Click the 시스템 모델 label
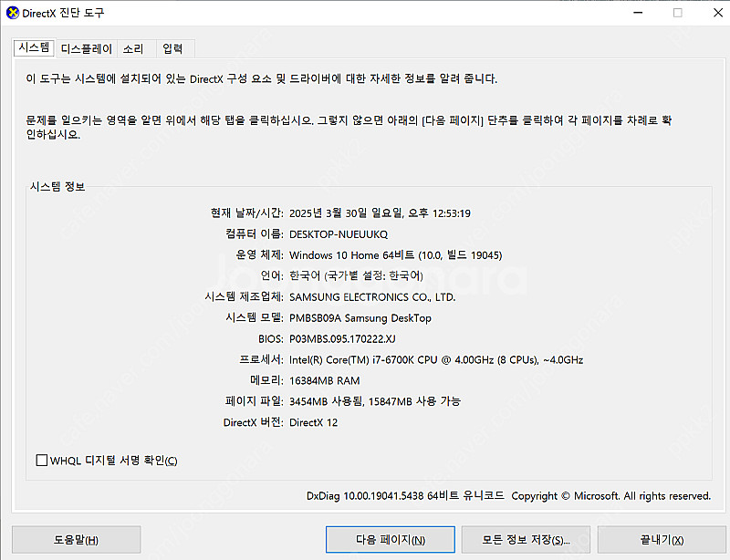Viewport: 730px width, 560px height. 255,318
